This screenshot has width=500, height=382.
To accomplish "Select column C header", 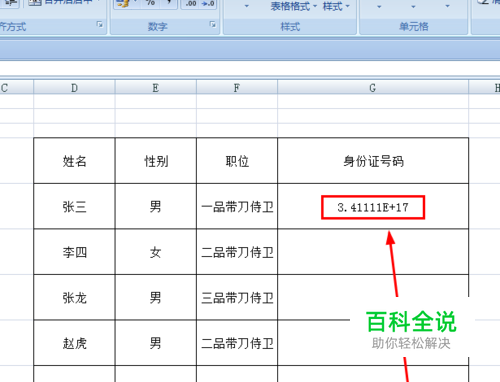I will (x=17, y=88).
